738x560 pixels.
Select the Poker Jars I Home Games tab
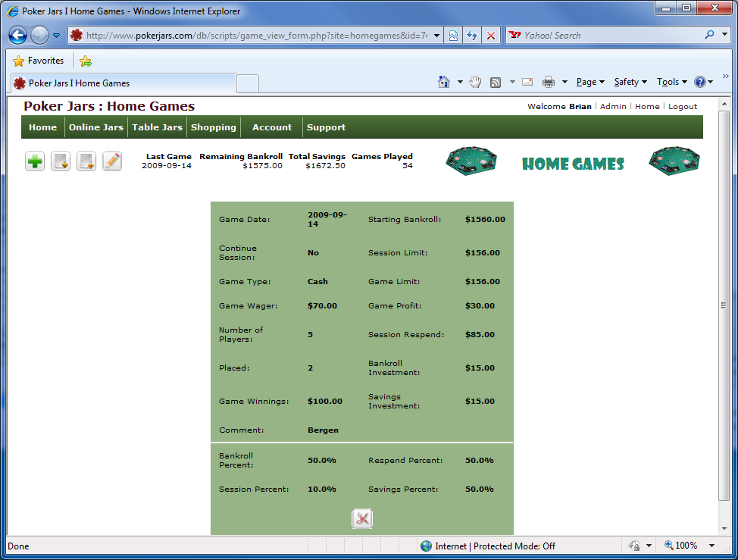click(124, 83)
